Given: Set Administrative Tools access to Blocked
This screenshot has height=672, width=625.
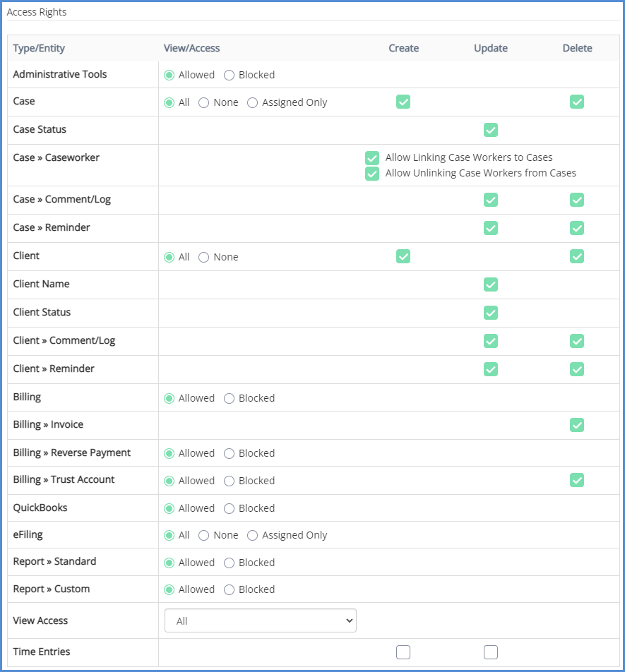Looking at the screenshot, I should pos(229,75).
